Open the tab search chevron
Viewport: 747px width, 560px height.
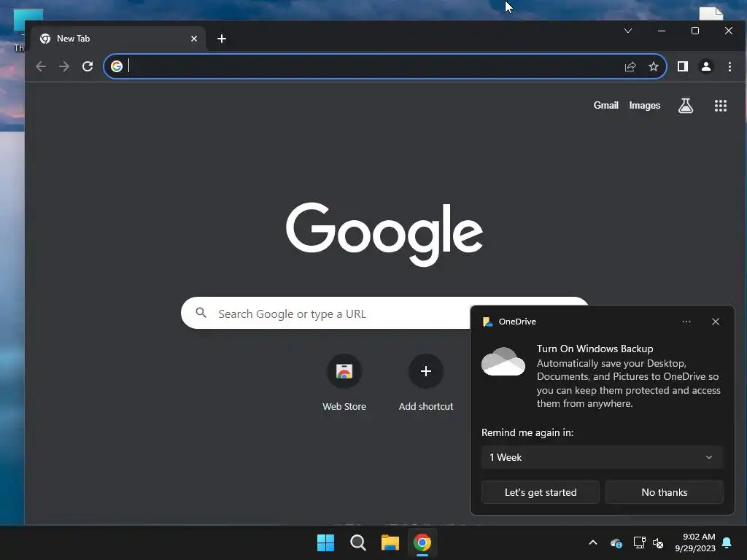pyautogui.click(x=628, y=31)
